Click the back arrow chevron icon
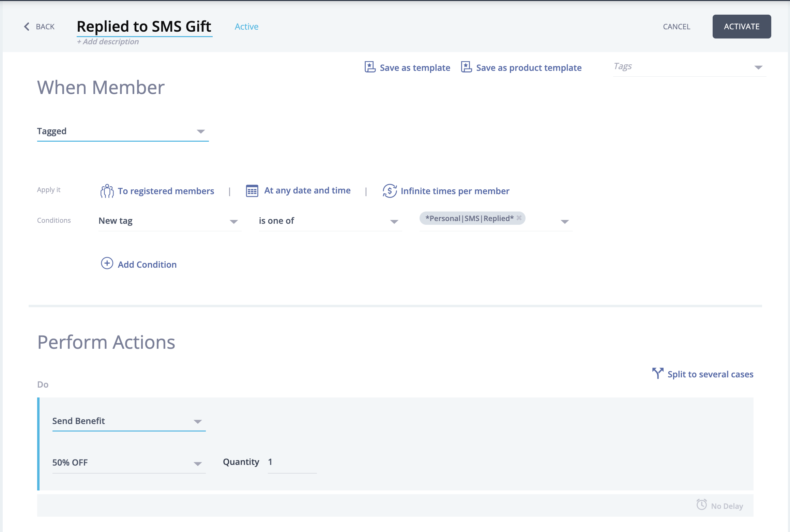 (x=27, y=27)
